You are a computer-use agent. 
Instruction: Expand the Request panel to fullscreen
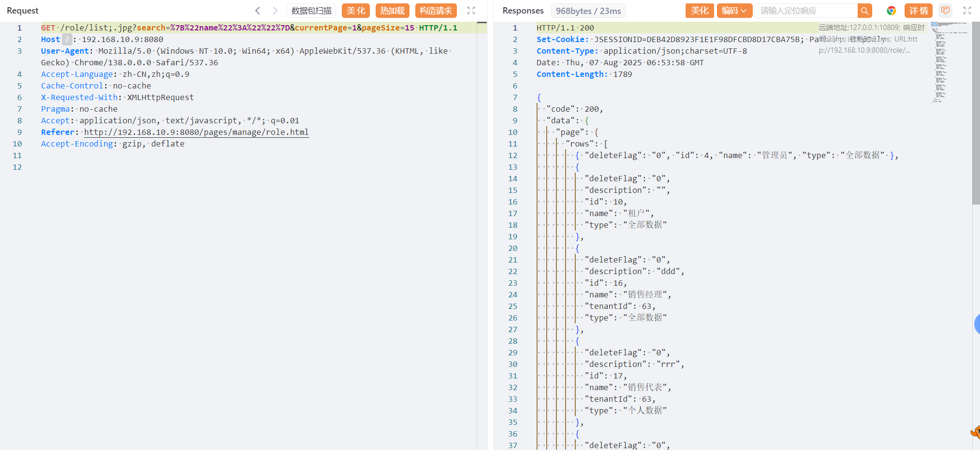pos(471,11)
